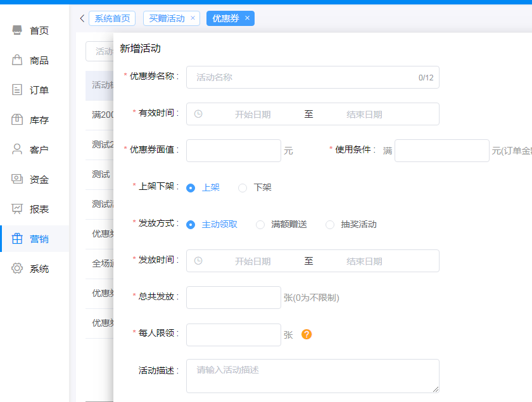Viewport: 532px width, 402px height.
Task: Choose the 满额赠送 distribution option
Action: [x=260, y=224]
